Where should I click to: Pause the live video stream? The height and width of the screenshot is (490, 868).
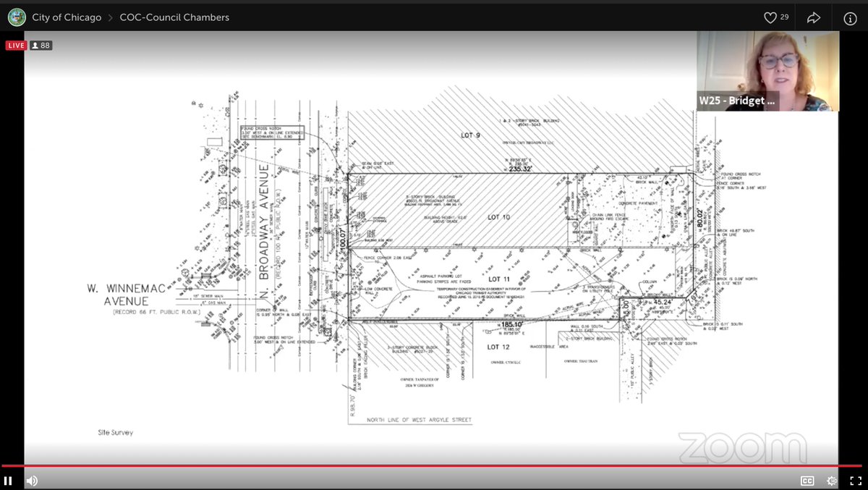tap(8, 481)
